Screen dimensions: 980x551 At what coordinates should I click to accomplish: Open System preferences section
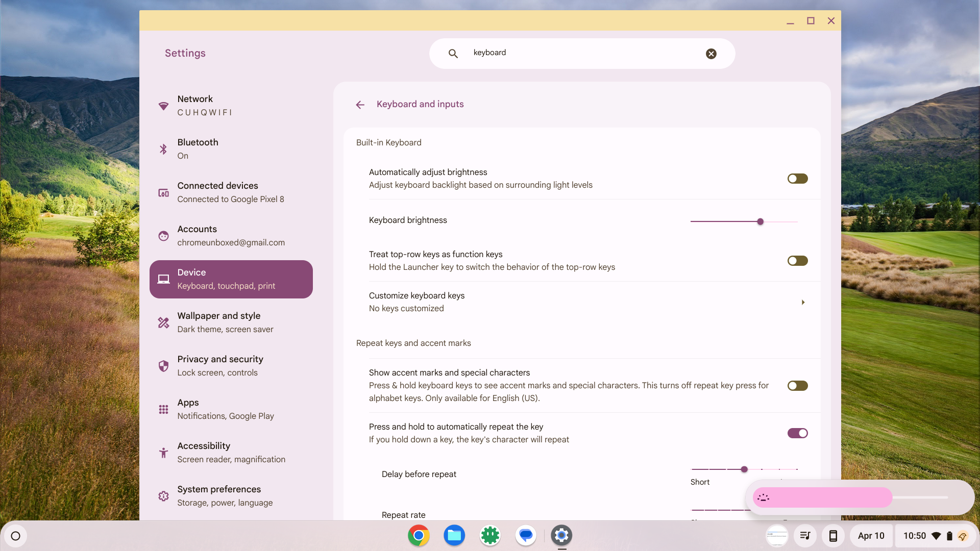pos(231,495)
